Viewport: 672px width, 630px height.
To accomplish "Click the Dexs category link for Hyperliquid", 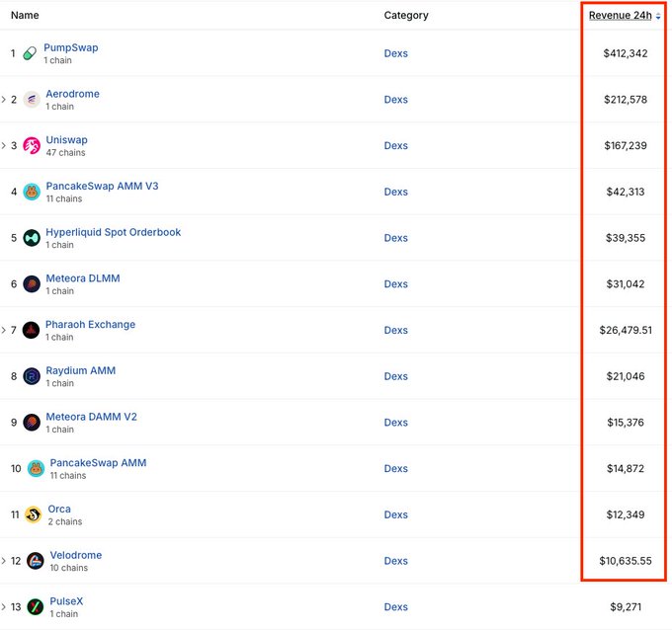I will (395, 238).
